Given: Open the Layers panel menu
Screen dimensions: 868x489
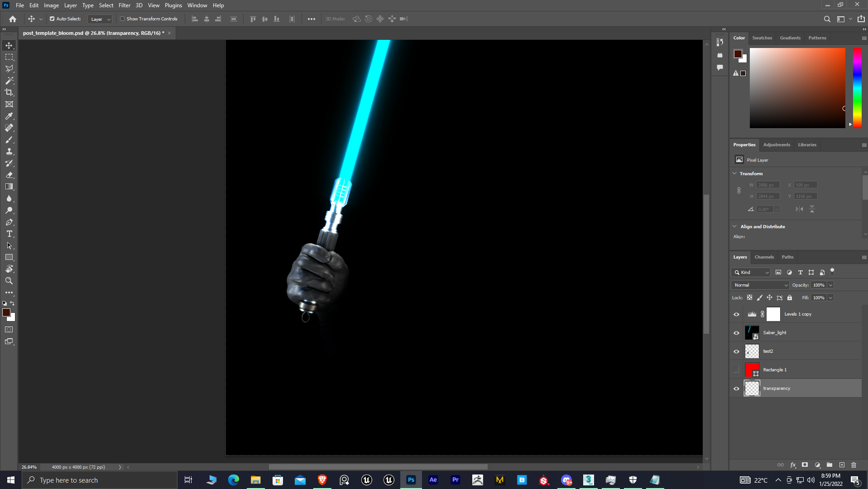Looking at the screenshot, I should tap(864, 257).
